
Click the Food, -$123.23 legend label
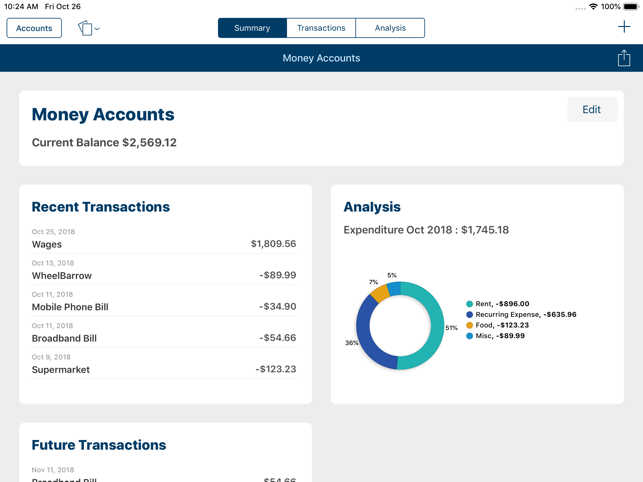[502, 325]
